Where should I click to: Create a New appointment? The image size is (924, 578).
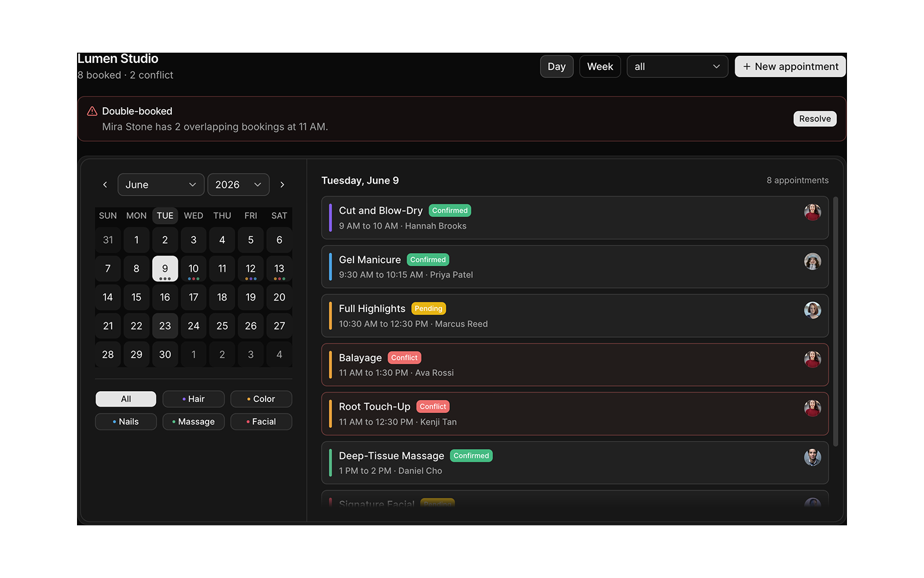[x=791, y=67]
